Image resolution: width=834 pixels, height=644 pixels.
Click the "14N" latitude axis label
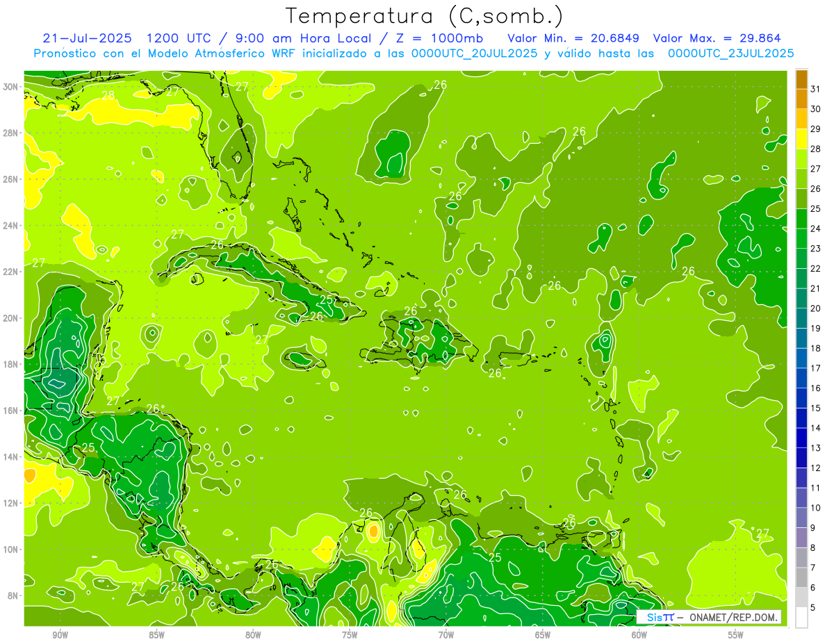point(11,456)
